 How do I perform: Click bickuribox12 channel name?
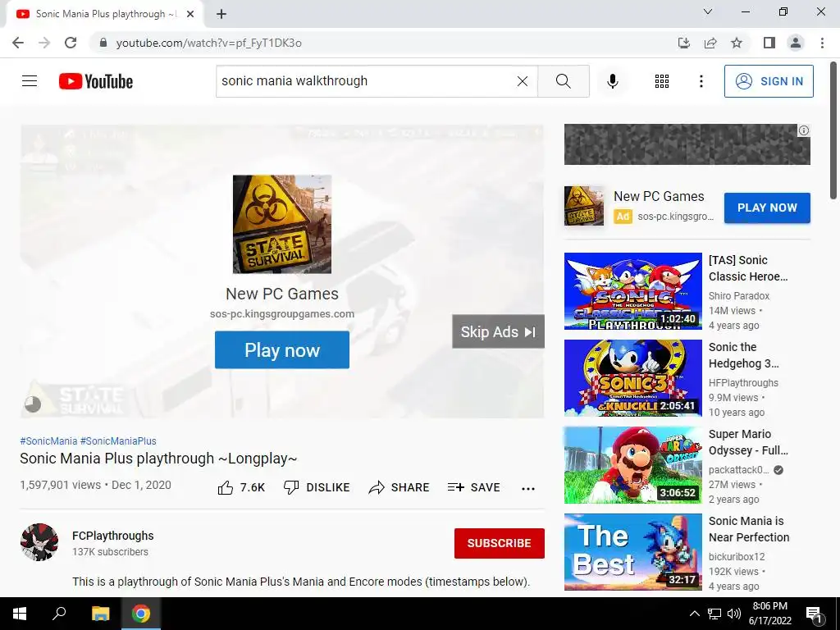(737, 557)
